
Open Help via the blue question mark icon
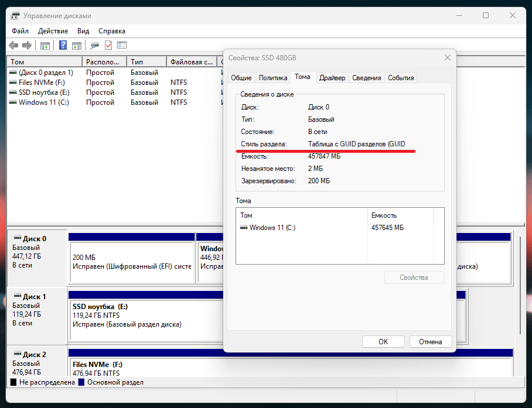pyautogui.click(x=63, y=45)
